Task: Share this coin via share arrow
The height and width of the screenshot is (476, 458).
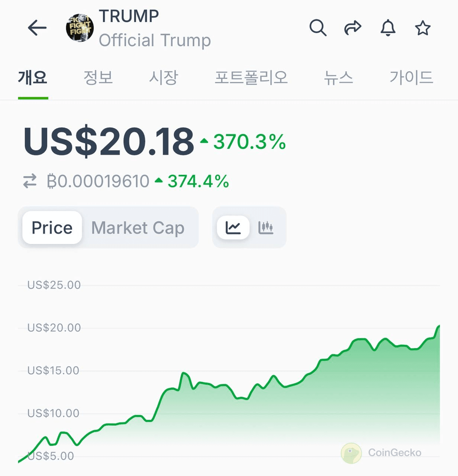Action: (352, 28)
